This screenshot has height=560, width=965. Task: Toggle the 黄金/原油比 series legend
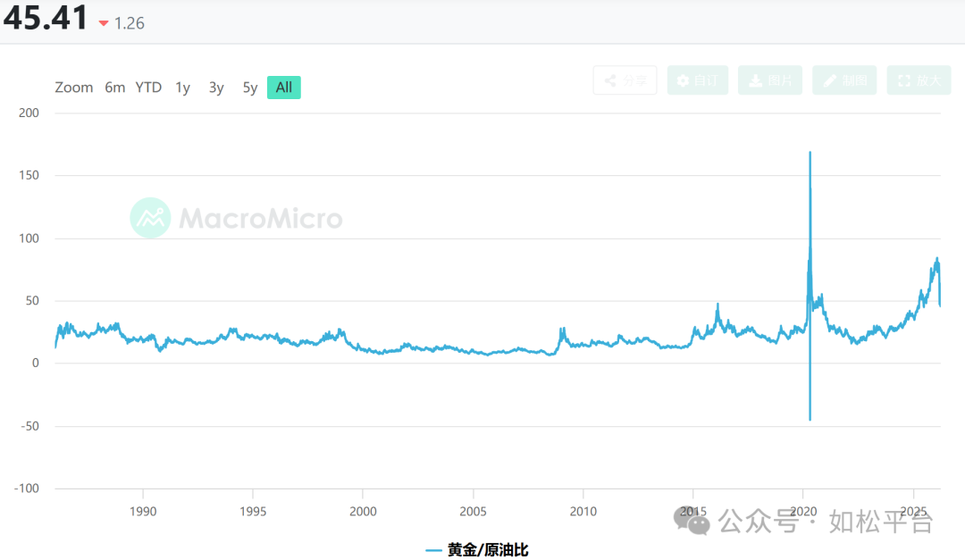(x=477, y=550)
